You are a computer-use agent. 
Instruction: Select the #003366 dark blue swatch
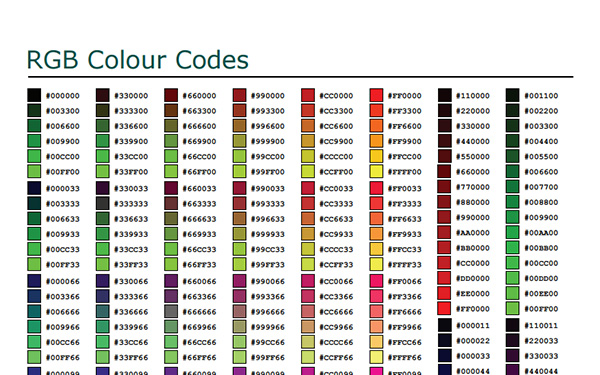click(x=34, y=296)
